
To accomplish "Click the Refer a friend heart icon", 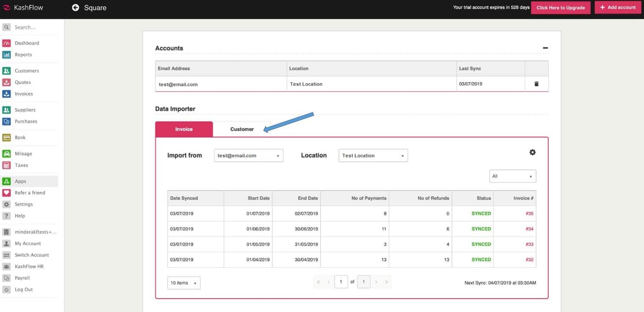I will (7, 193).
